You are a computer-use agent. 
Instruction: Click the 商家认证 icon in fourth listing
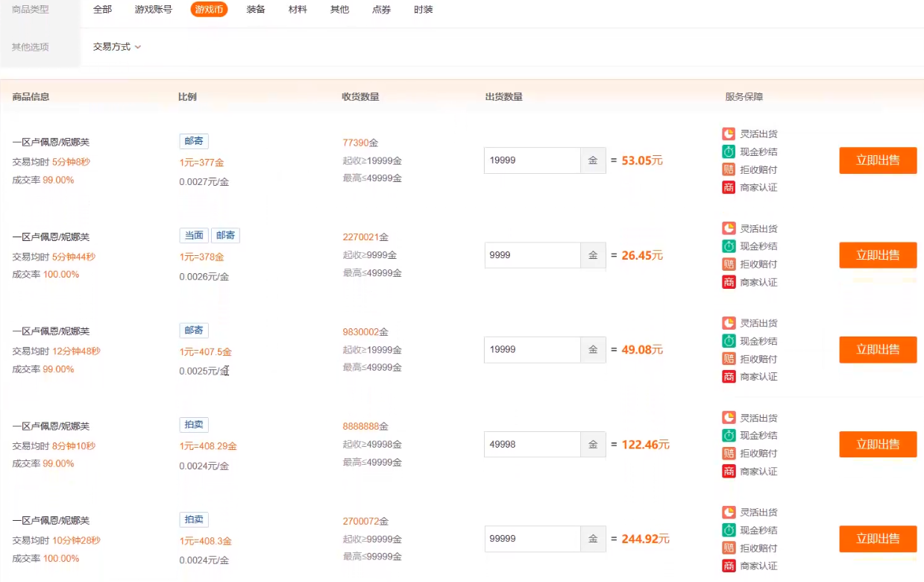click(x=729, y=472)
